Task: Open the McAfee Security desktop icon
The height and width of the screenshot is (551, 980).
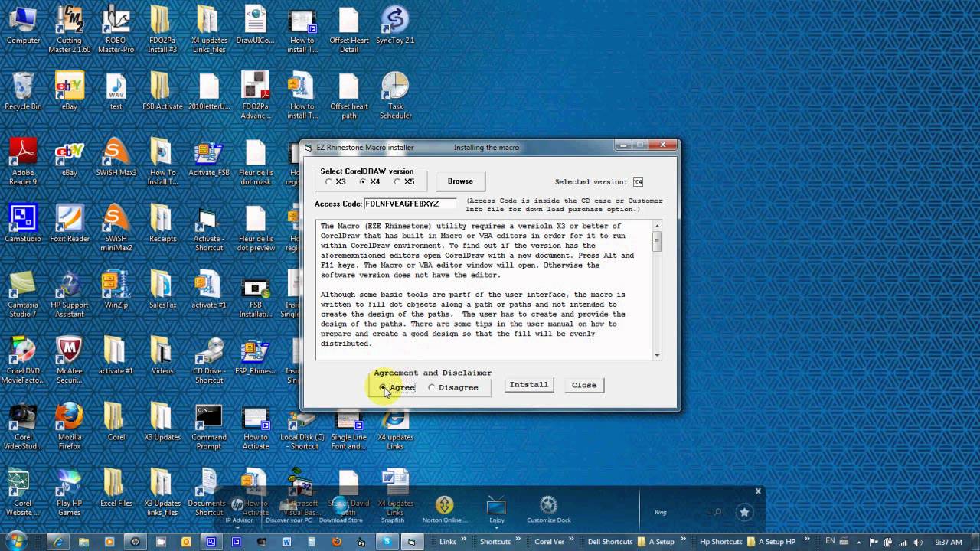Action: [x=70, y=360]
